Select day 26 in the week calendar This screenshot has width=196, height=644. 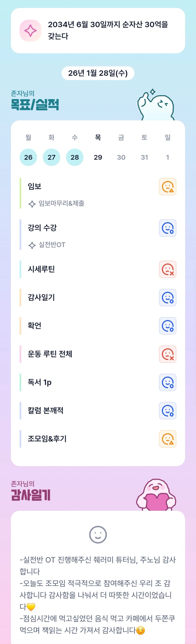click(x=28, y=157)
